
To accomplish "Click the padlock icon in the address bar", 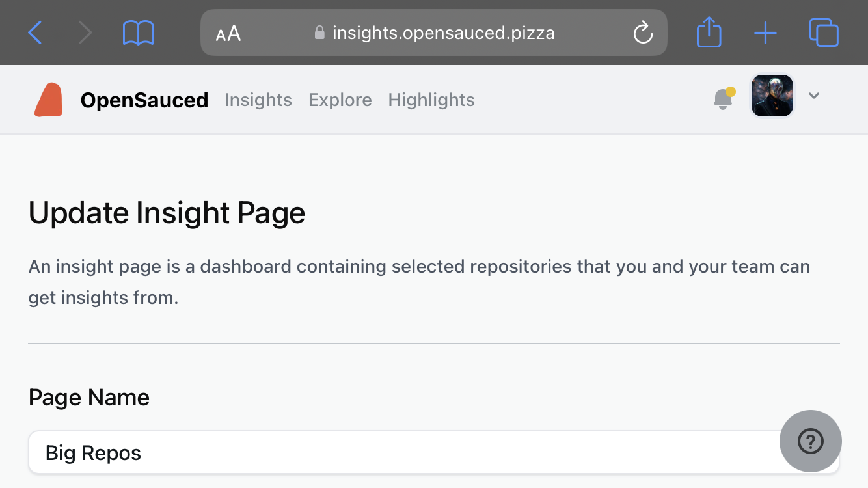I will coord(319,33).
